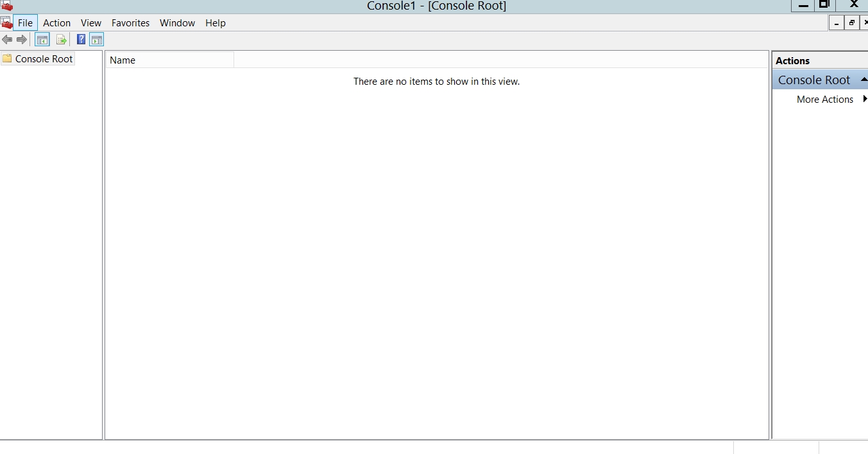Open the Window menu
This screenshot has width=868, height=454.
[177, 23]
